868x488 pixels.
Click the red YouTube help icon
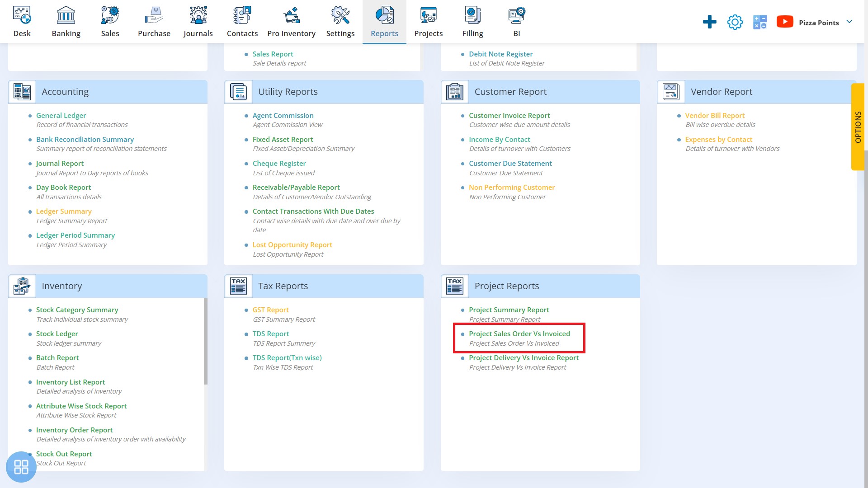coord(785,22)
